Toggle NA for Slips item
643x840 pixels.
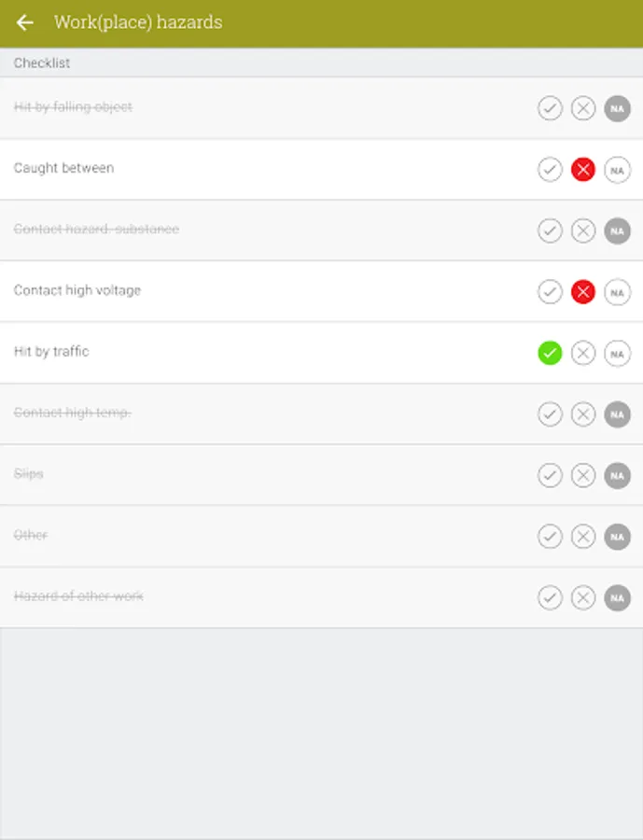pyautogui.click(x=617, y=476)
